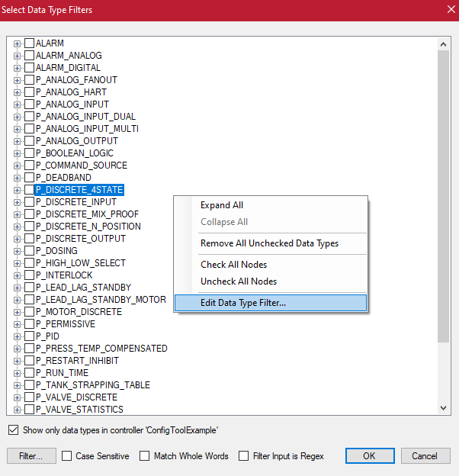Expand the P_ANALOG_INPUT node

pyautogui.click(x=17, y=105)
